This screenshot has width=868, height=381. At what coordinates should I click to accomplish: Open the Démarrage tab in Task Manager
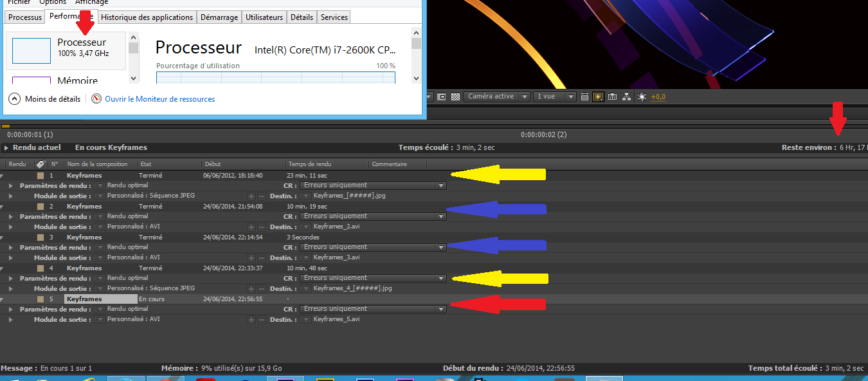tap(219, 17)
